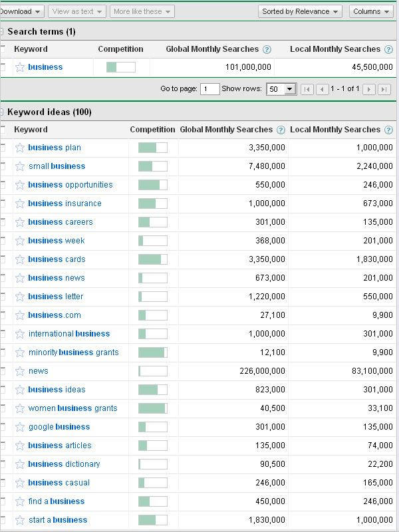Select all keywords via header checkbox

coord(3,130)
